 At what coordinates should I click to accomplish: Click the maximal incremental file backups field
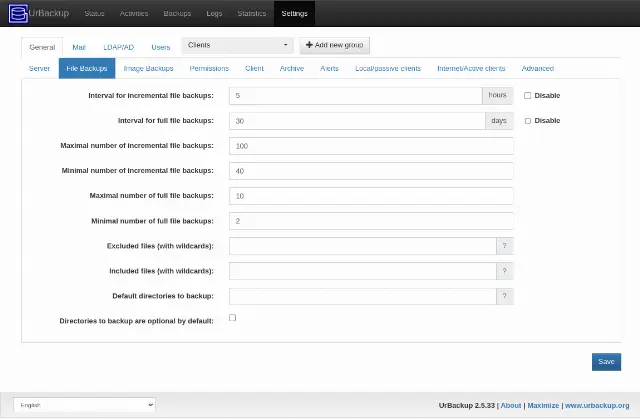tap(371, 146)
